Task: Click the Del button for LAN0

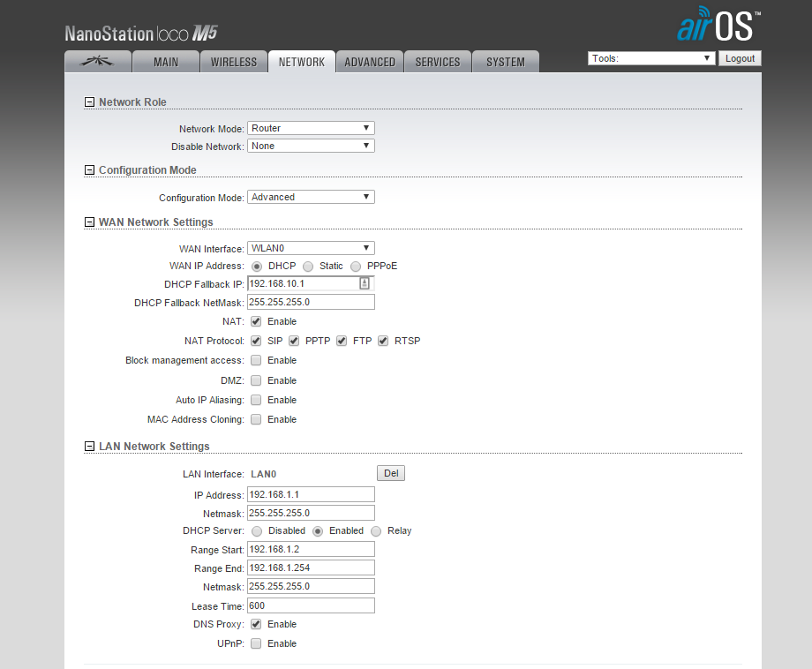Action: [x=391, y=474]
